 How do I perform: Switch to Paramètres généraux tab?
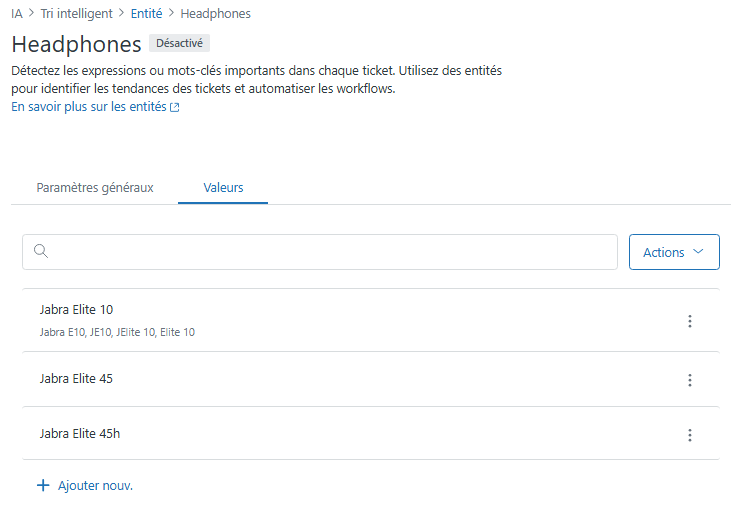click(95, 188)
